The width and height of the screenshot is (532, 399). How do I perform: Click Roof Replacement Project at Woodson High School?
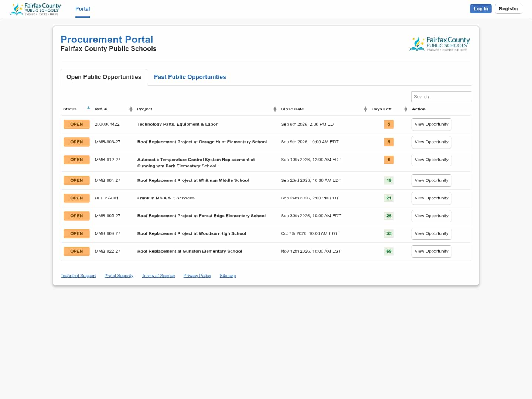tap(191, 233)
